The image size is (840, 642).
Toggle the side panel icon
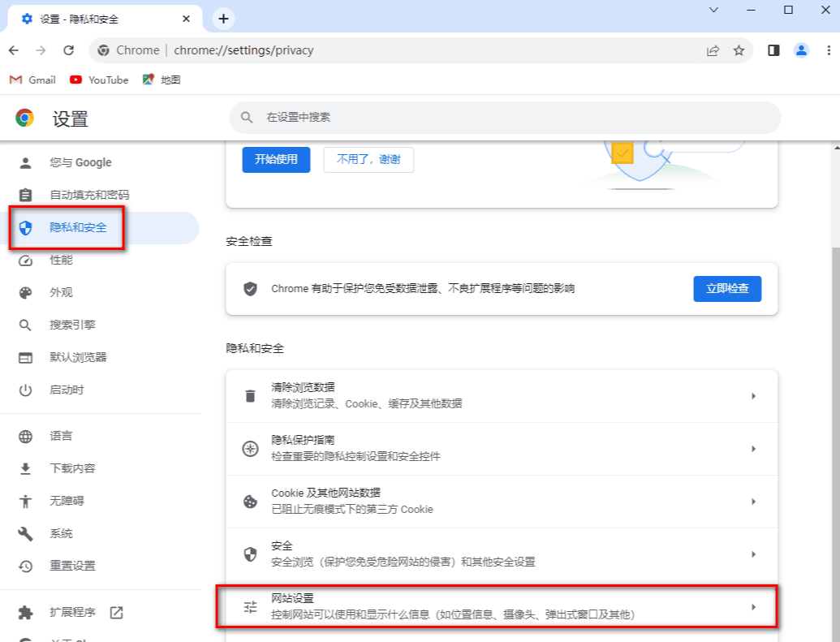click(x=773, y=50)
